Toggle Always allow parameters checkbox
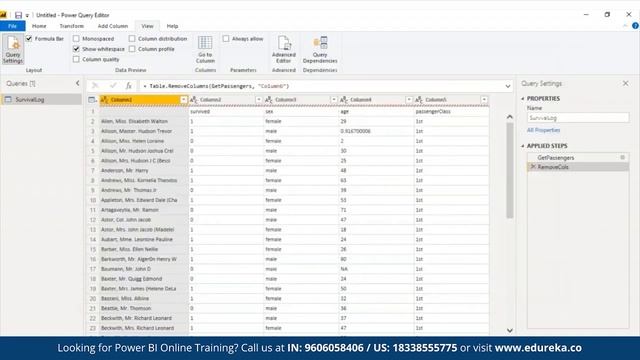Screen dimensions: 640x360 [x=226, y=39]
